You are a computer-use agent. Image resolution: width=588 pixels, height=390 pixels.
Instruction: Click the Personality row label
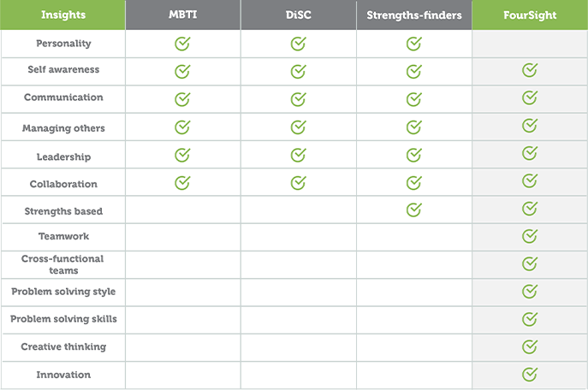(63, 44)
